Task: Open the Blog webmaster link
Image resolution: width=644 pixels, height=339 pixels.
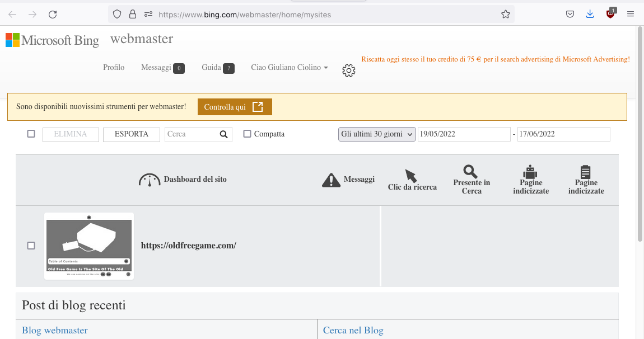Action: tap(55, 331)
